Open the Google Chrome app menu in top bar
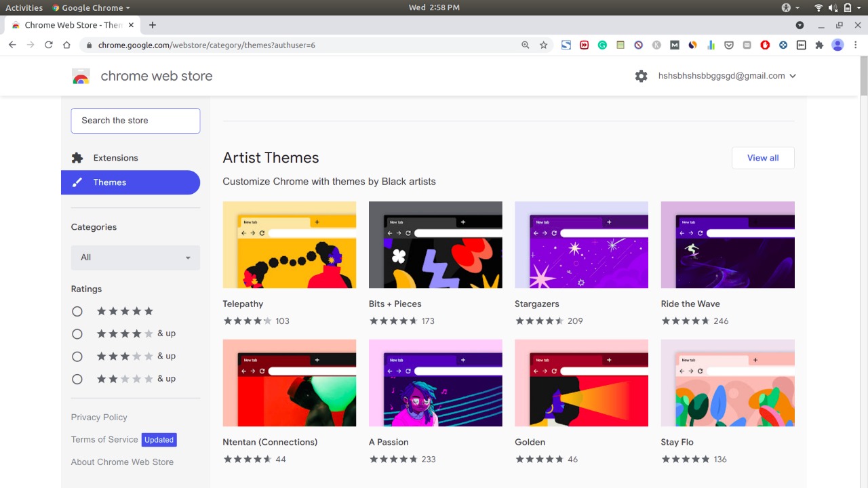The height and width of the screenshot is (488, 868). pyautogui.click(x=92, y=7)
